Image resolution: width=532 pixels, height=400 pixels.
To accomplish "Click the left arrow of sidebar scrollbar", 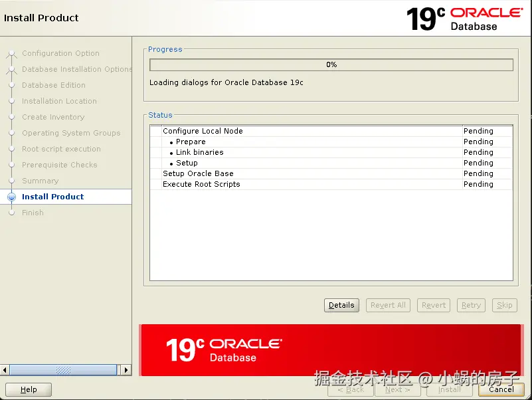I will tap(5, 370).
